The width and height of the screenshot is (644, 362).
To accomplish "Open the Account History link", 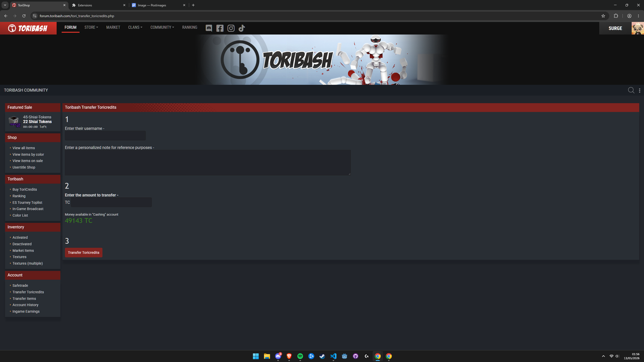I will coord(26,305).
